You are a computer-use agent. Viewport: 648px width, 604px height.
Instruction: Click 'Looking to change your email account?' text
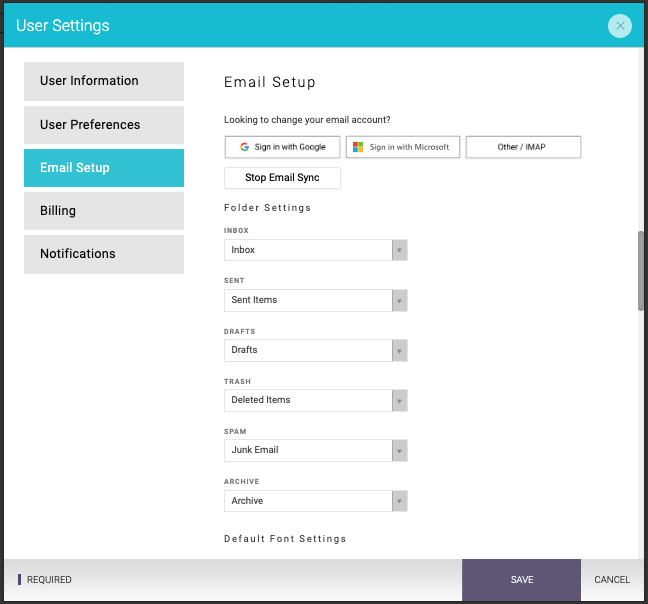tap(307, 120)
